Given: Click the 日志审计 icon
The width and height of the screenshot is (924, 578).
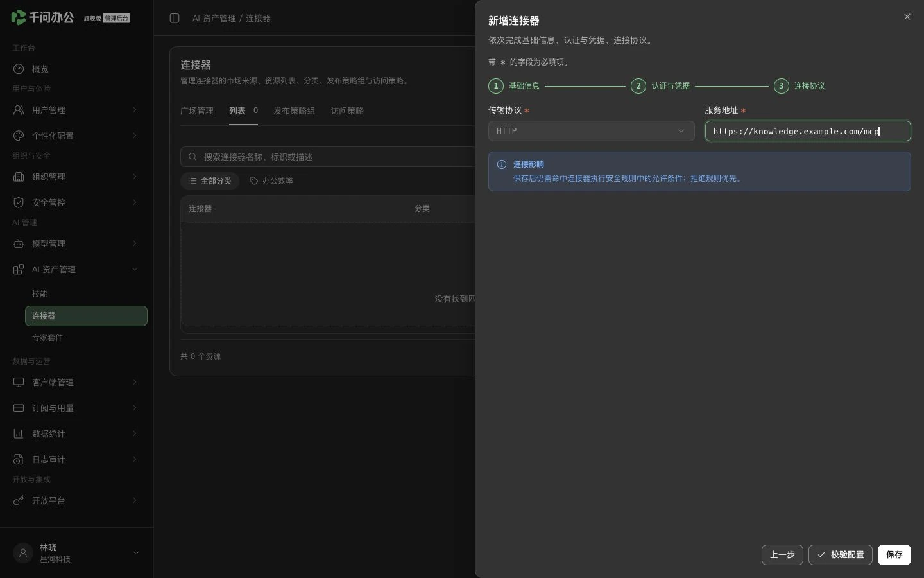Looking at the screenshot, I should pos(19,459).
